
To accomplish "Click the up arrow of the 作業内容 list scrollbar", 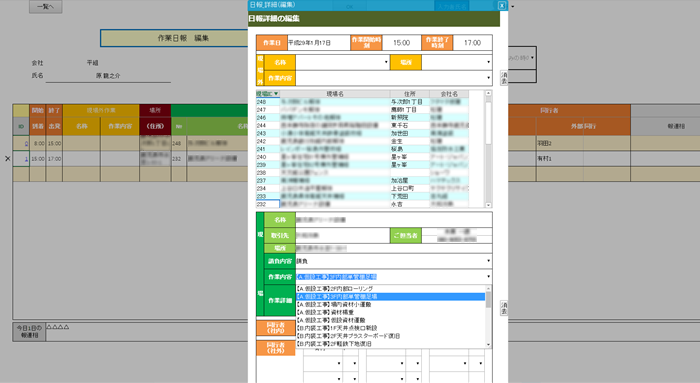I will (488, 288).
